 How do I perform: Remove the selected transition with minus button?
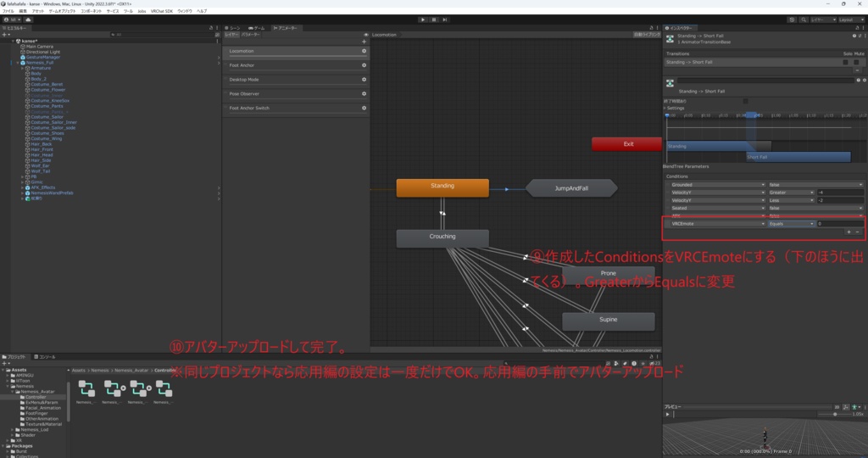pos(858,70)
